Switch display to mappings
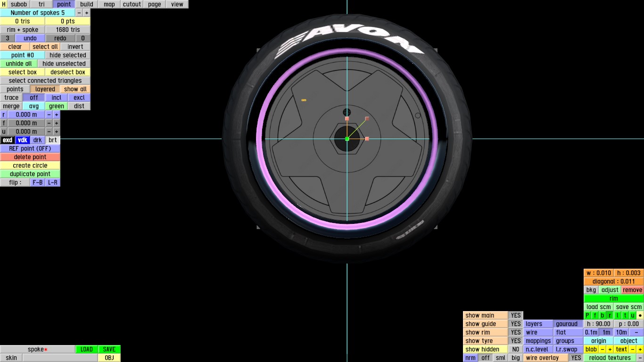This screenshot has height=362, width=644. coord(538,341)
